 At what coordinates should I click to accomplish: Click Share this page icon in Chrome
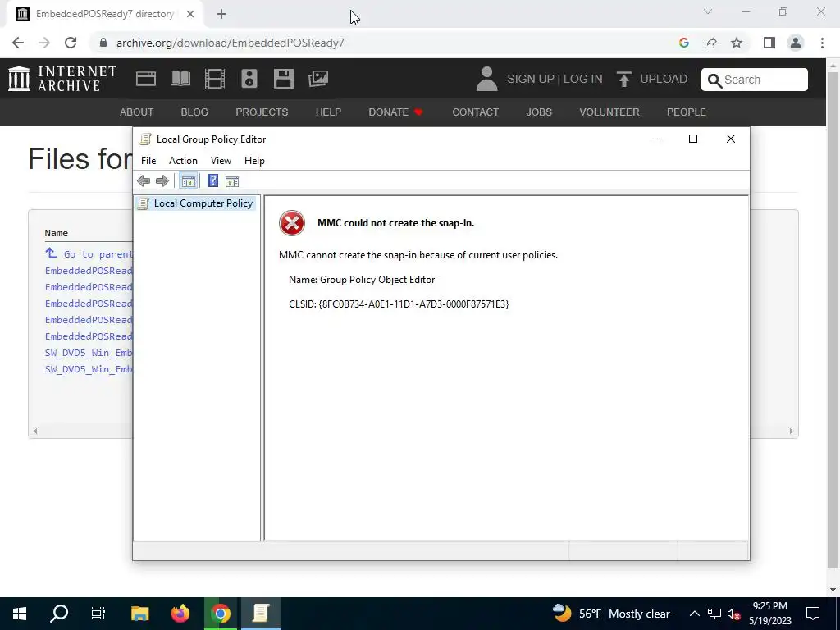pyautogui.click(x=710, y=43)
